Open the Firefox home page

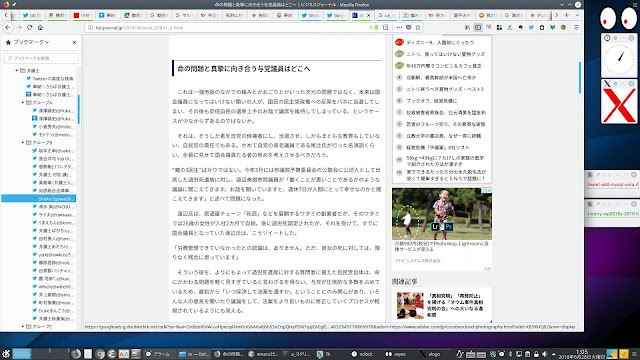40,27
